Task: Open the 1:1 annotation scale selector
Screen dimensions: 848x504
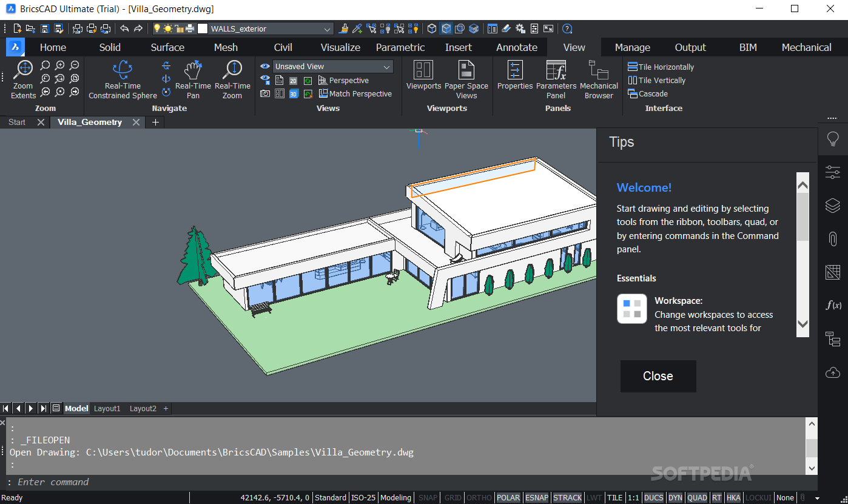Action: [633, 497]
